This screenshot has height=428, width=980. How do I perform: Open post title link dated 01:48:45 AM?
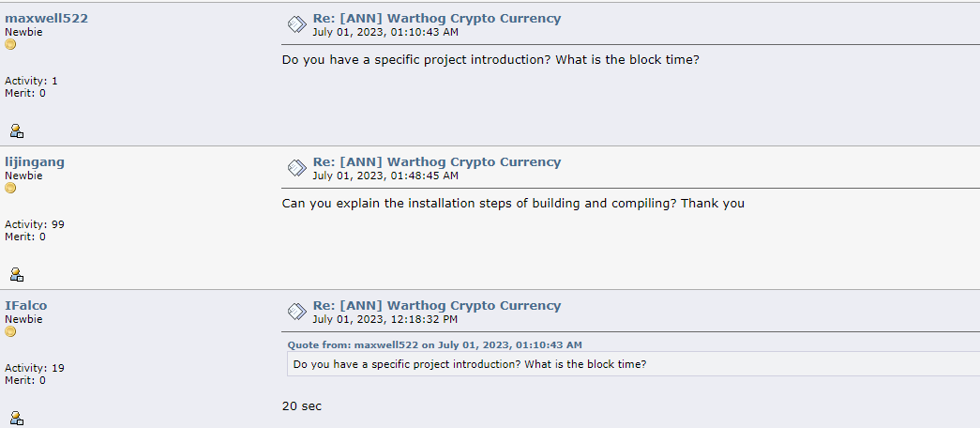(437, 161)
